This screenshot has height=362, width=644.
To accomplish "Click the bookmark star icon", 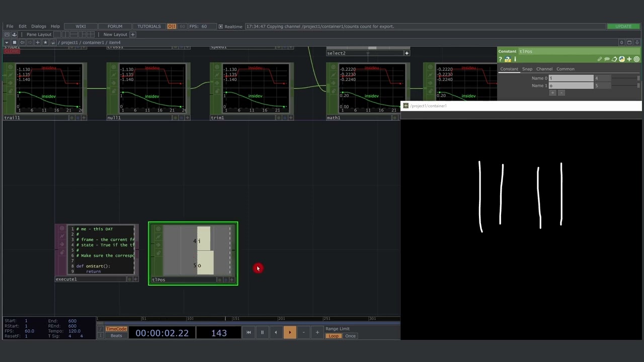I will 45,42.
